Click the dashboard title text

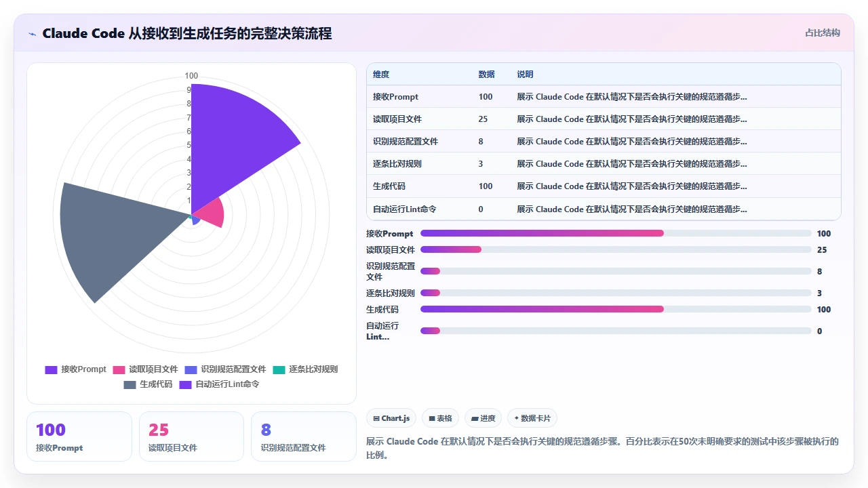[187, 33]
